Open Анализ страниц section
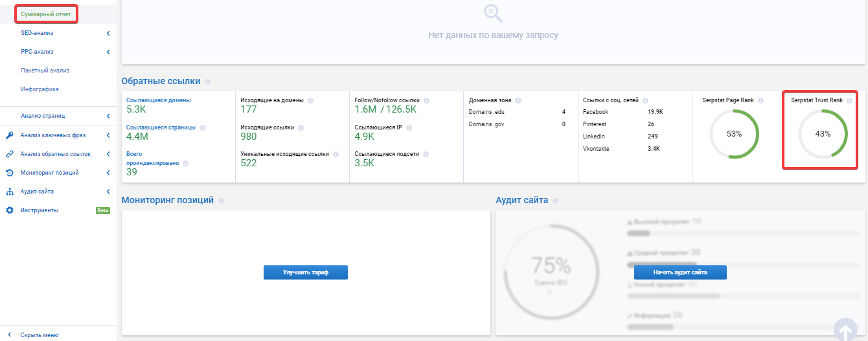868x341 pixels. (43, 116)
